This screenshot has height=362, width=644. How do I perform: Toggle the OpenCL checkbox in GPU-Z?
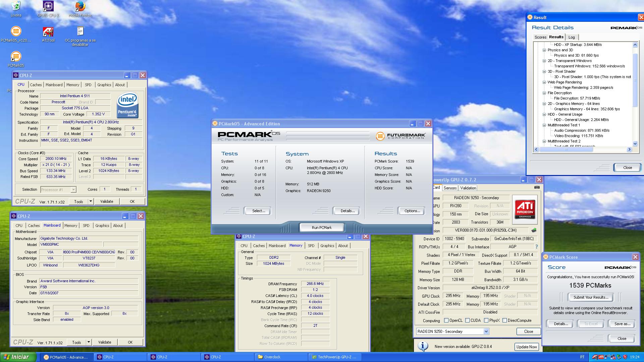tap(446, 320)
